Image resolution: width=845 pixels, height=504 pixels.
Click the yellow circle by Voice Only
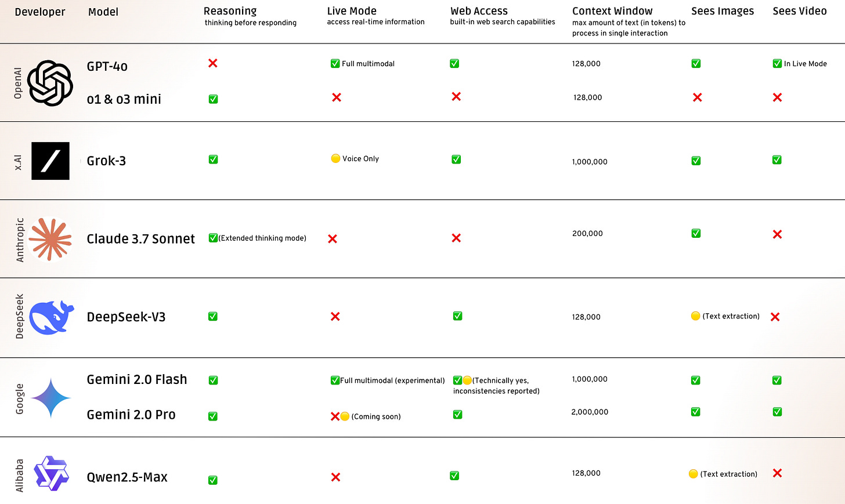coord(335,158)
